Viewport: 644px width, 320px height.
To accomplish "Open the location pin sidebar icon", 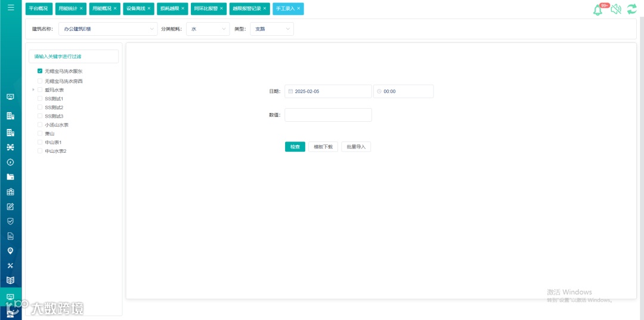I will tap(11, 251).
